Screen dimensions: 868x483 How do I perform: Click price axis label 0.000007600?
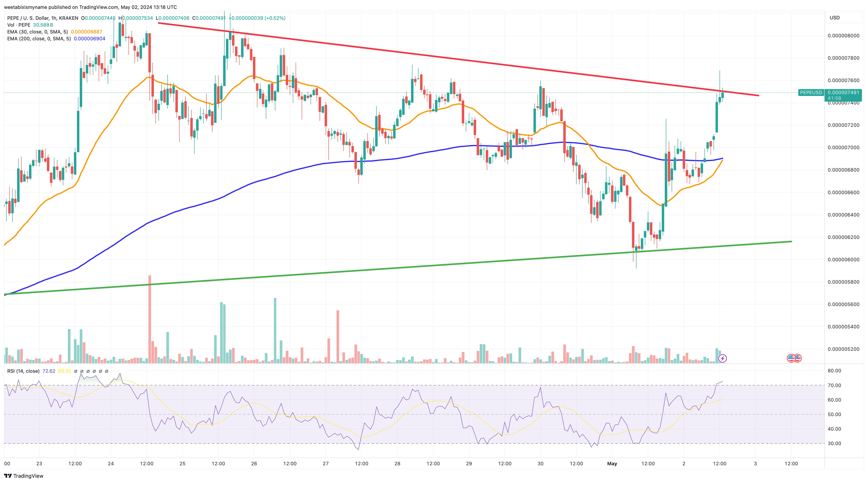tap(843, 80)
